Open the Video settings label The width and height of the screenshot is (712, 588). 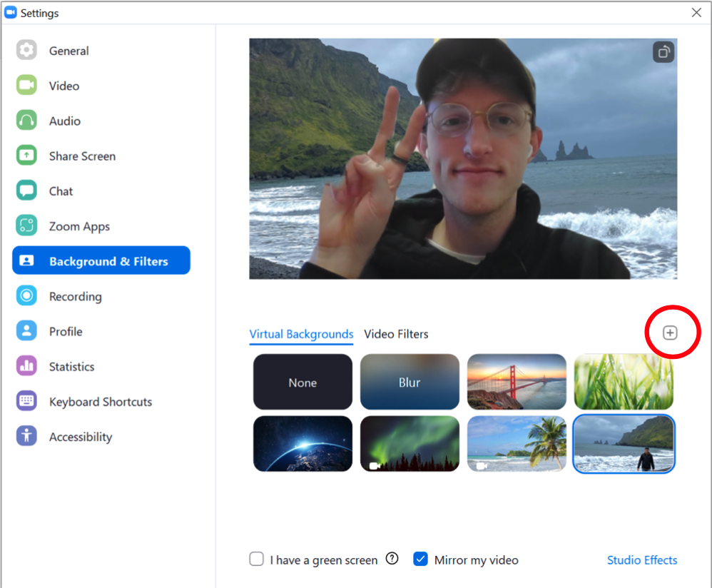pos(64,86)
